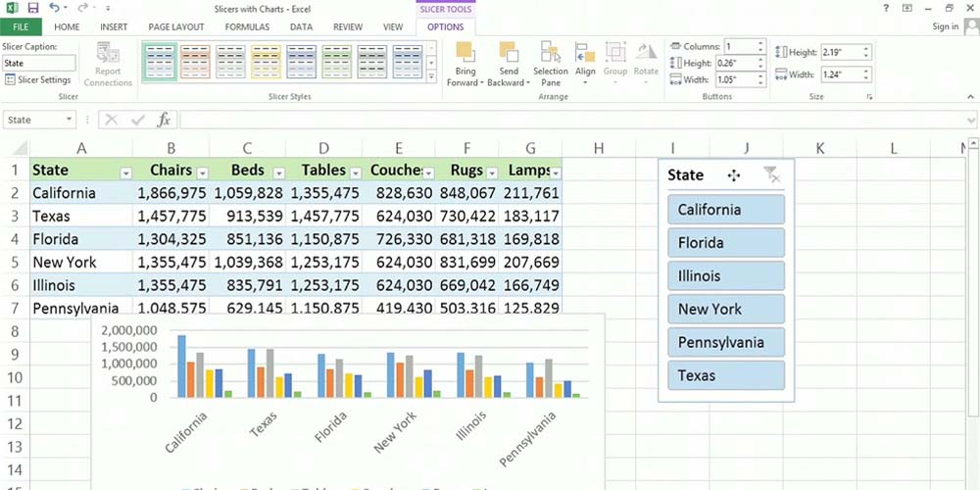Expand the Slicer Styles gallery
The image size is (980, 490).
pyautogui.click(x=431, y=75)
